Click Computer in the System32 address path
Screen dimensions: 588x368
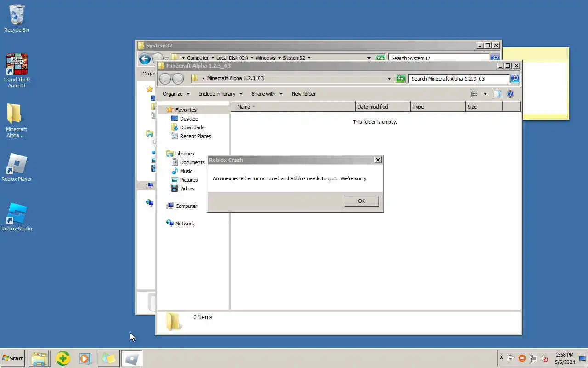(198, 58)
